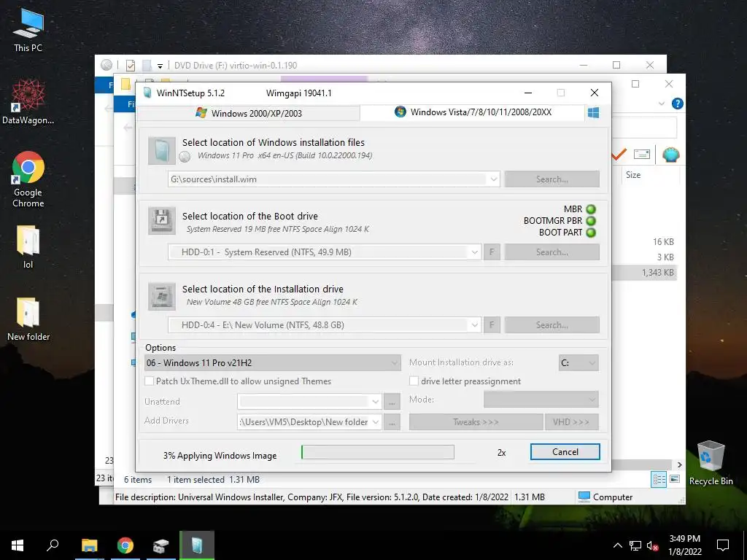Expand the E:\ New Volume installation drive dropdown
The height and width of the screenshot is (560, 747).
point(474,325)
